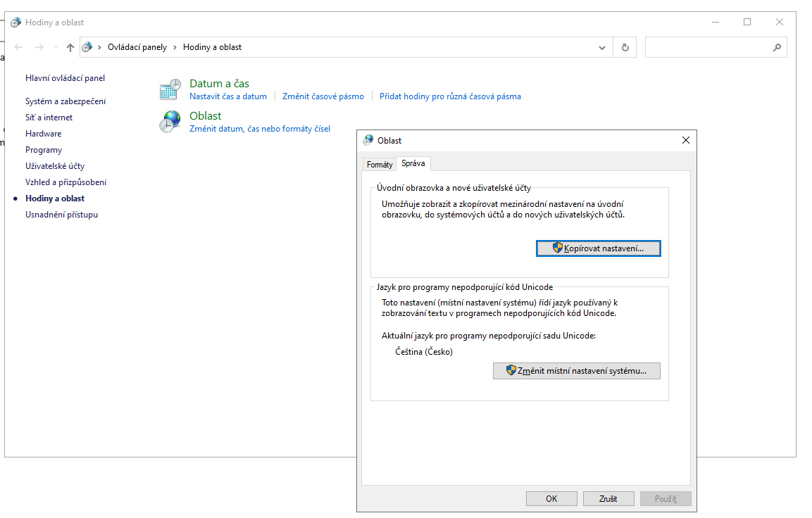Switch to the Formáty tab
This screenshot has width=812, height=518.
(380, 164)
